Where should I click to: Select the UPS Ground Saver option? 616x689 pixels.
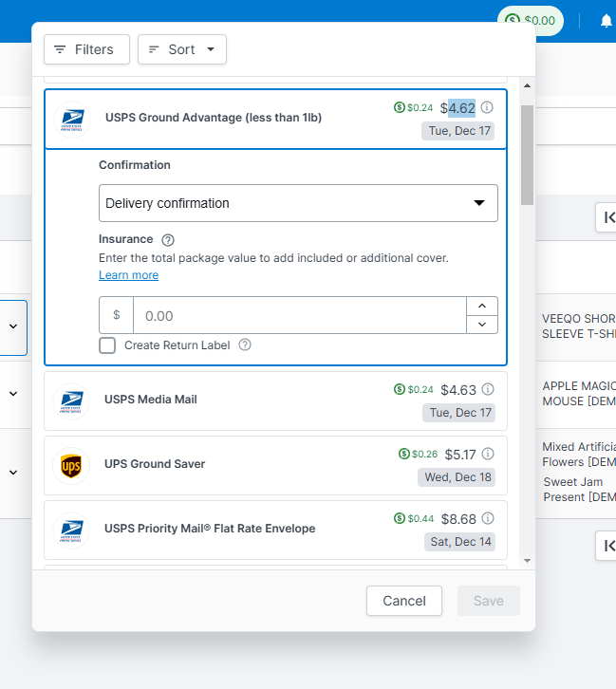click(x=275, y=465)
